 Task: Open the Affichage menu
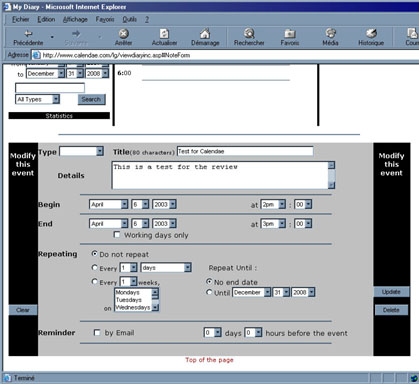[x=75, y=19]
